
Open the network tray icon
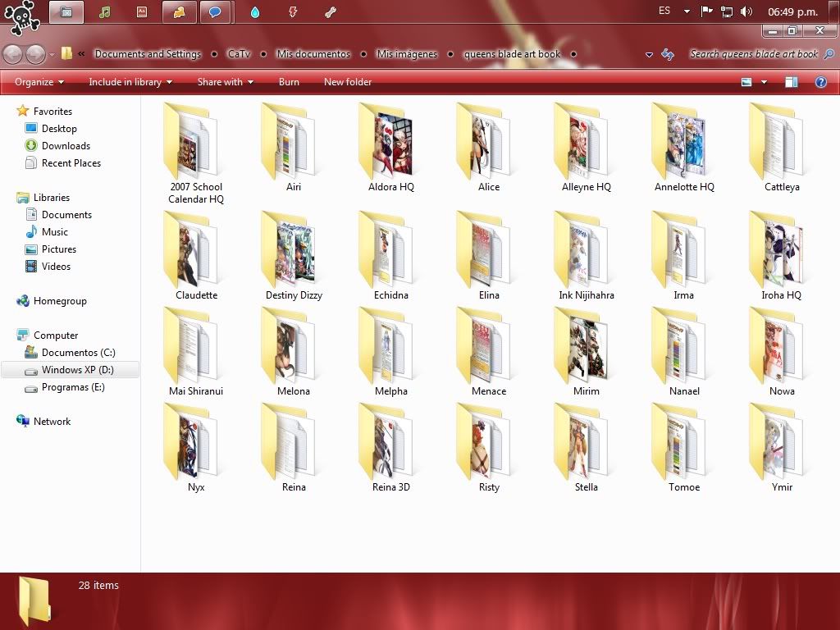pos(727,11)
